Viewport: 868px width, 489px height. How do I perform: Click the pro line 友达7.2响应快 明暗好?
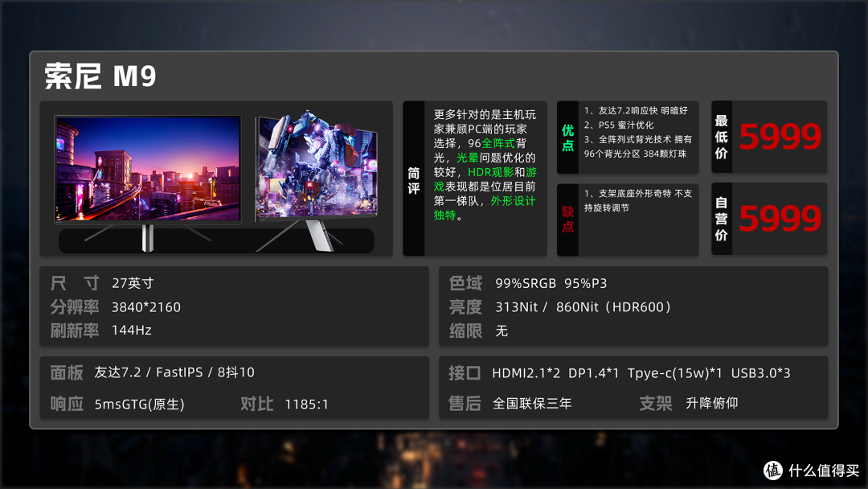coord(636,111)
